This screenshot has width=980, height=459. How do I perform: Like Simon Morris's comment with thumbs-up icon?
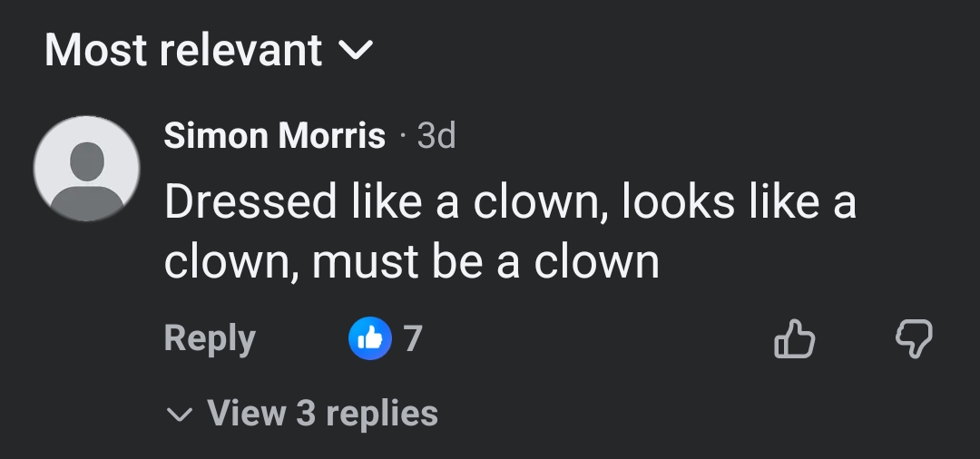794,339
